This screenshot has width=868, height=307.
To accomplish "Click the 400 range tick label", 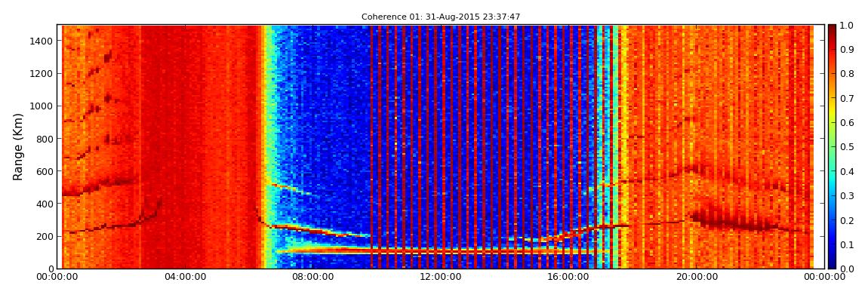I will tap(45, 204).
